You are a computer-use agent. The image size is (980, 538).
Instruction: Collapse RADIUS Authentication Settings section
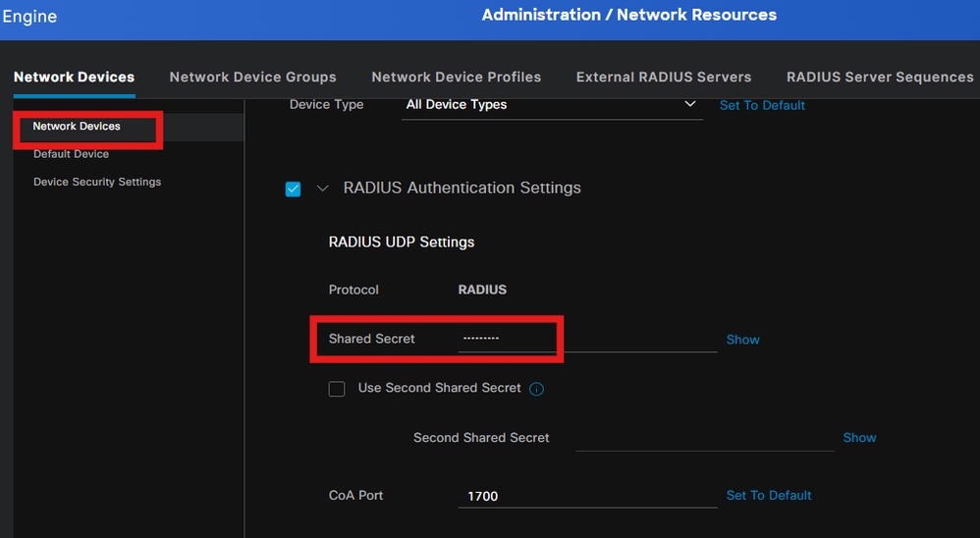coord(322,188)
